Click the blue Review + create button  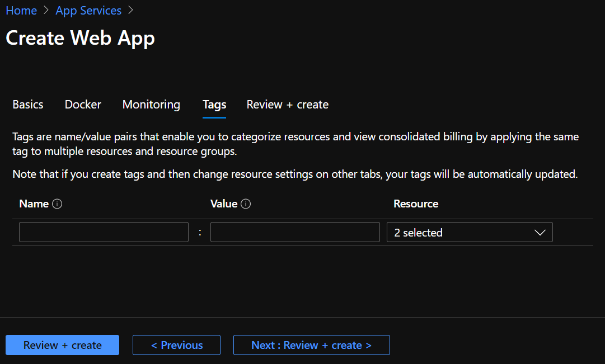click(63, 345)
